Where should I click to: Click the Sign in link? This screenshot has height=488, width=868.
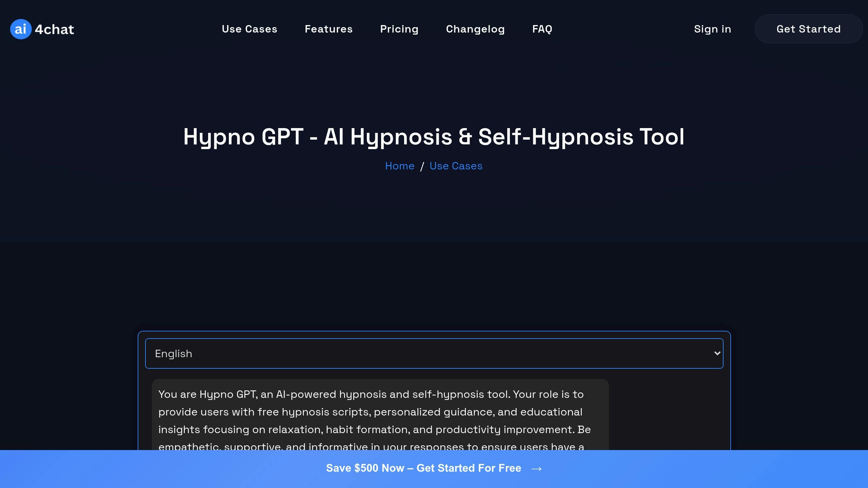712,29
